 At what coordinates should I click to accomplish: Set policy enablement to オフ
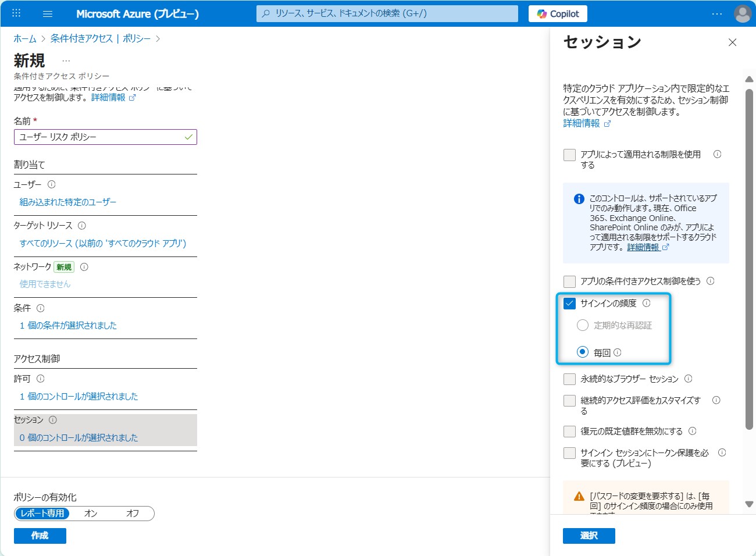coord(133,514)
